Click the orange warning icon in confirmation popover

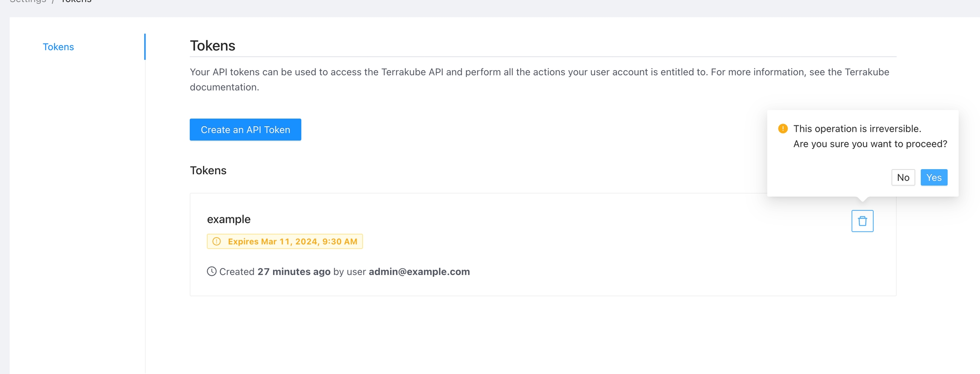click(x=783, y=129)
